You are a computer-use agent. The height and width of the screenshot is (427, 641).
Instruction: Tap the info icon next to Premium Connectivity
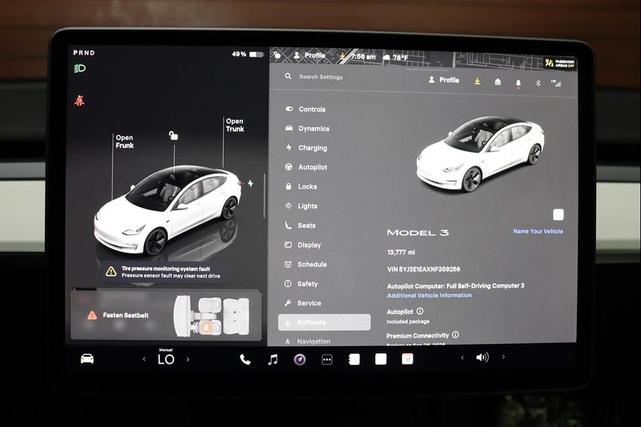[455, 335]
